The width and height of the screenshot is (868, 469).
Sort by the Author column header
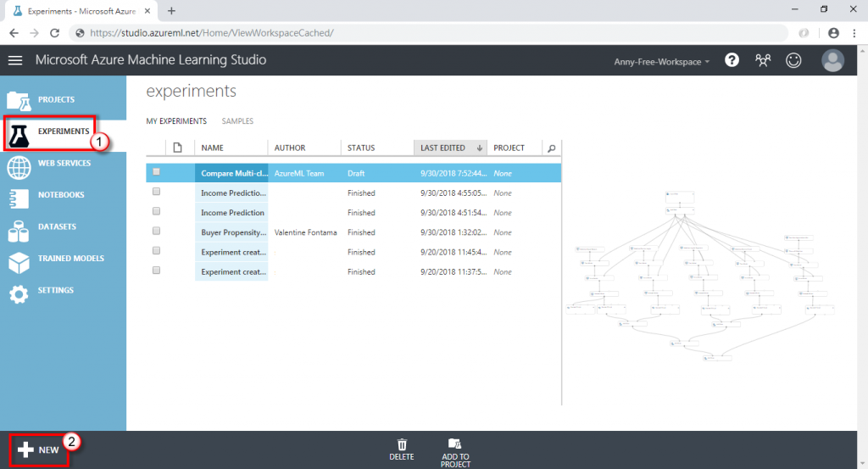pyautogui.click(x=290, y=148)
